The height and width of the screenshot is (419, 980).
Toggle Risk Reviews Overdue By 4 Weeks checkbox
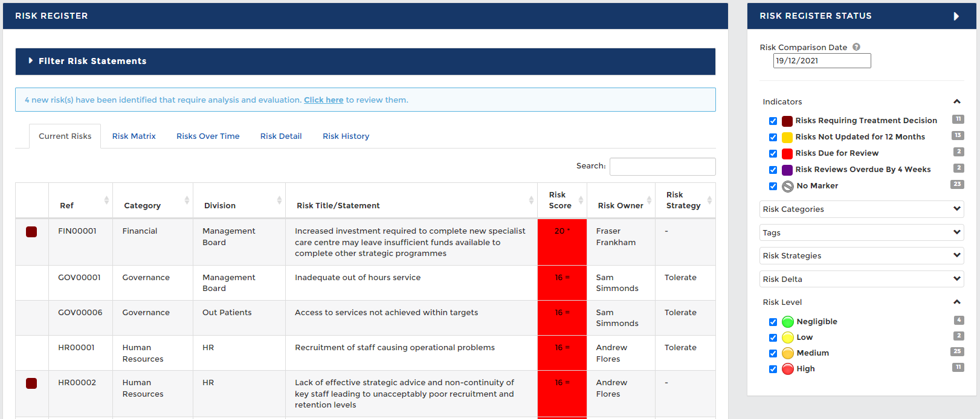(773, 170)
